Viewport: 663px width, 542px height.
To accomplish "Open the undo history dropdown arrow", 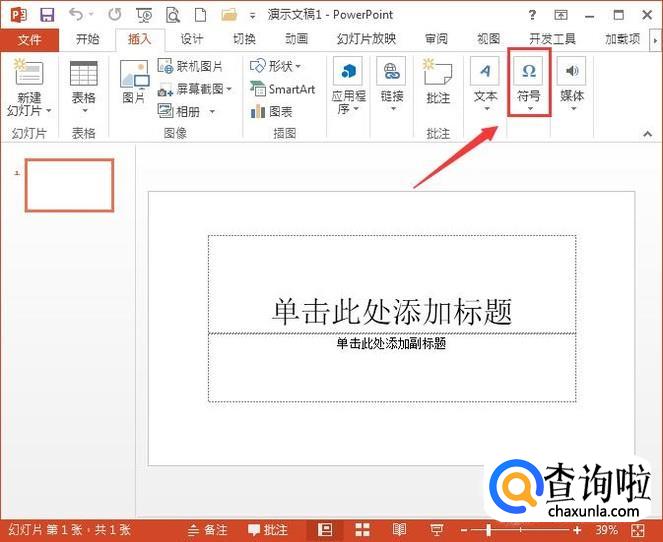I will tap(91, 15).
